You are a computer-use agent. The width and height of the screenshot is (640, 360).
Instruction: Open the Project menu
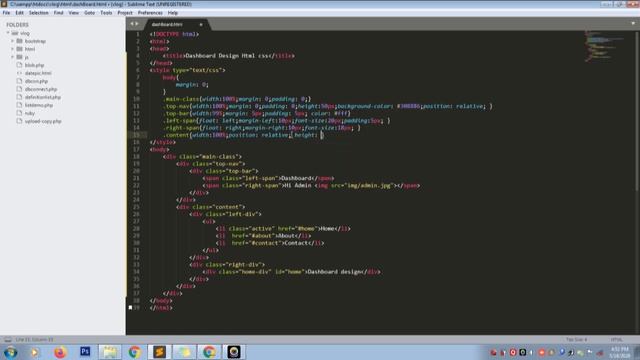tap(125, 13)
